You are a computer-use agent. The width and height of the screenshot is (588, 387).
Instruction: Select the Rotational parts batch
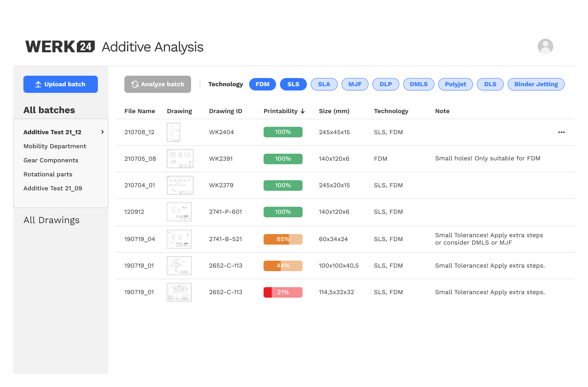(48, 174)
